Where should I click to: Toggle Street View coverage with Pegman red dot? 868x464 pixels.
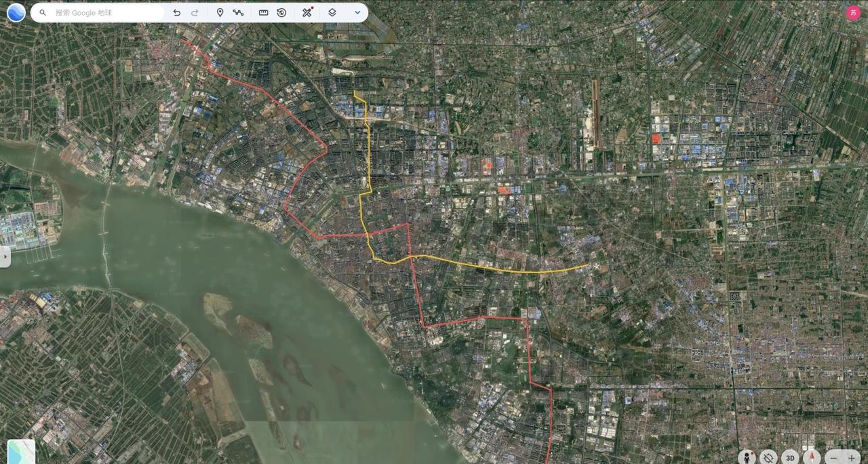[x=746, y=458]
